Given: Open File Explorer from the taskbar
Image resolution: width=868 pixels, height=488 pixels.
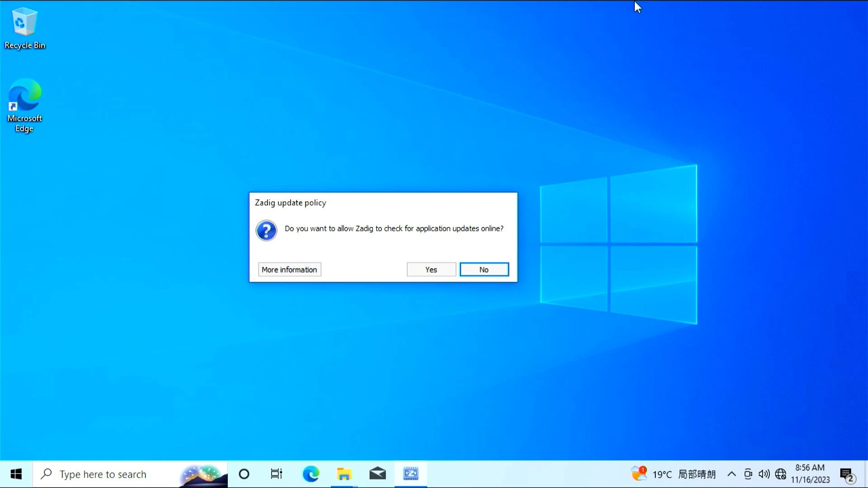Looking at the screenshot, I should (344, 474).
